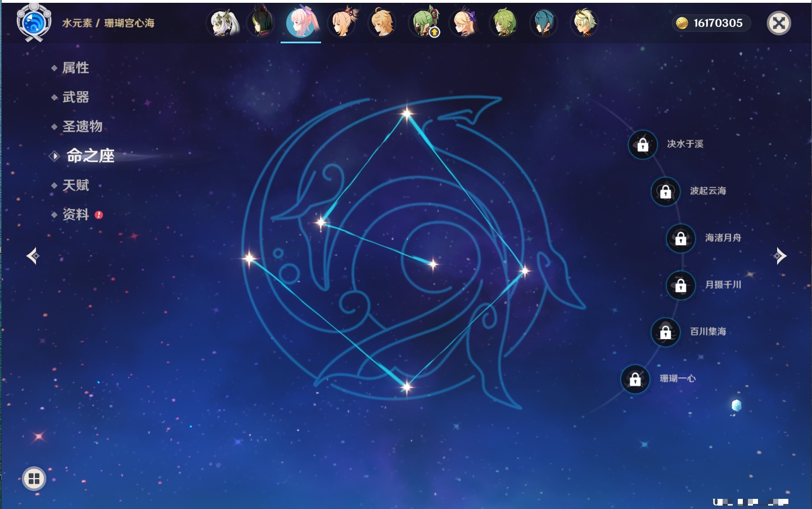The image size is (812, 509).
Task: Select the 命之座 constellation tab
Action: click(x=90, y=156)
